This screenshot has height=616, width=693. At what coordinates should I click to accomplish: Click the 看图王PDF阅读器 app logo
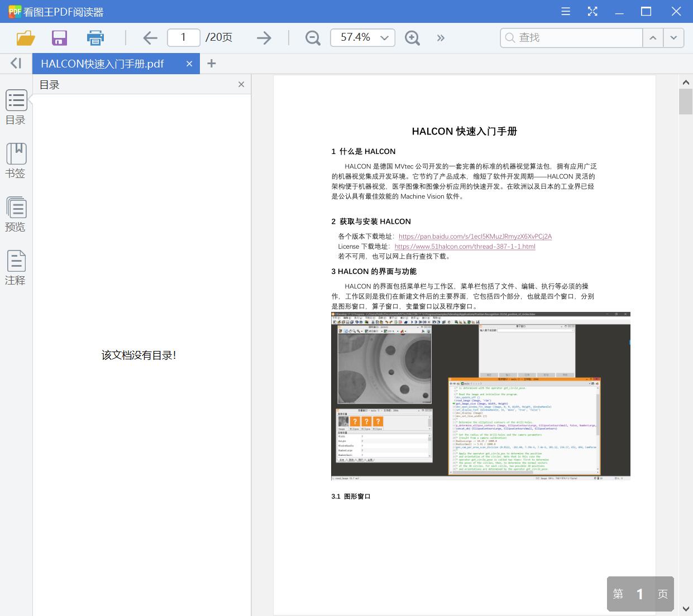pos(15,11)
